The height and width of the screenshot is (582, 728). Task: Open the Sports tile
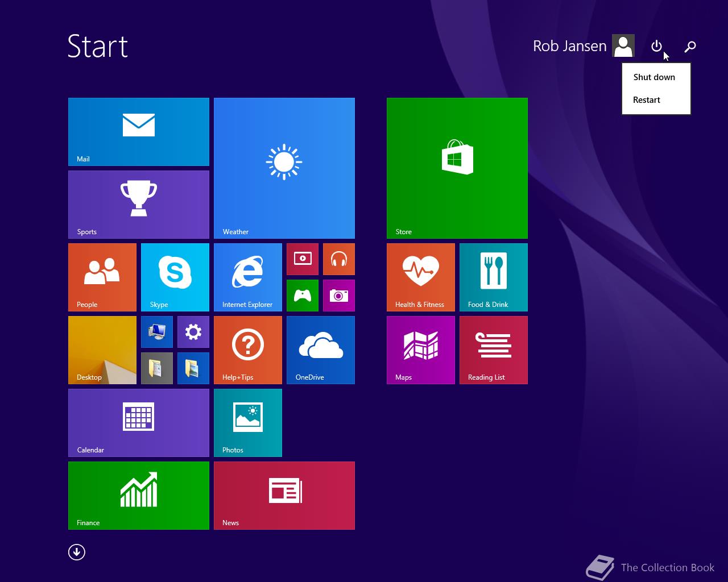tap(139, 205)
